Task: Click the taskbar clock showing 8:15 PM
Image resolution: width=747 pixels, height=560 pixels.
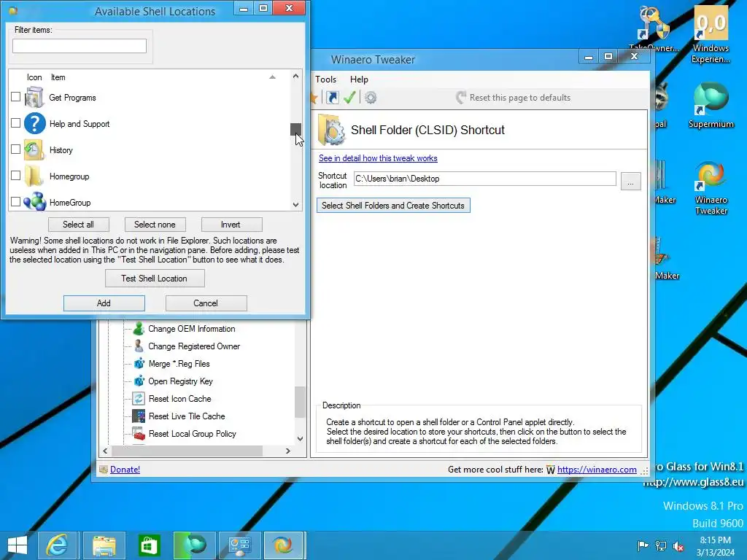Action: tap(715, 546)
